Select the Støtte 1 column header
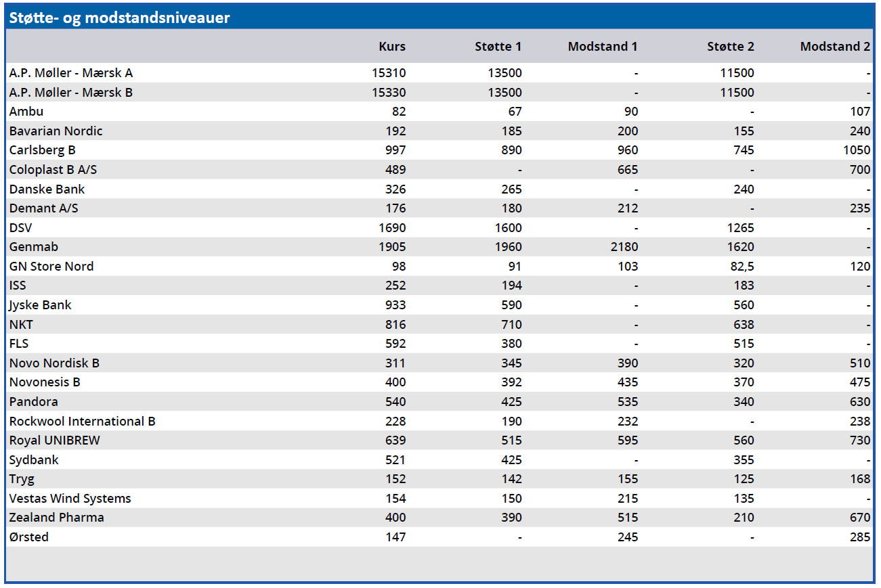 pyautogui.click(x=498, y=47)
